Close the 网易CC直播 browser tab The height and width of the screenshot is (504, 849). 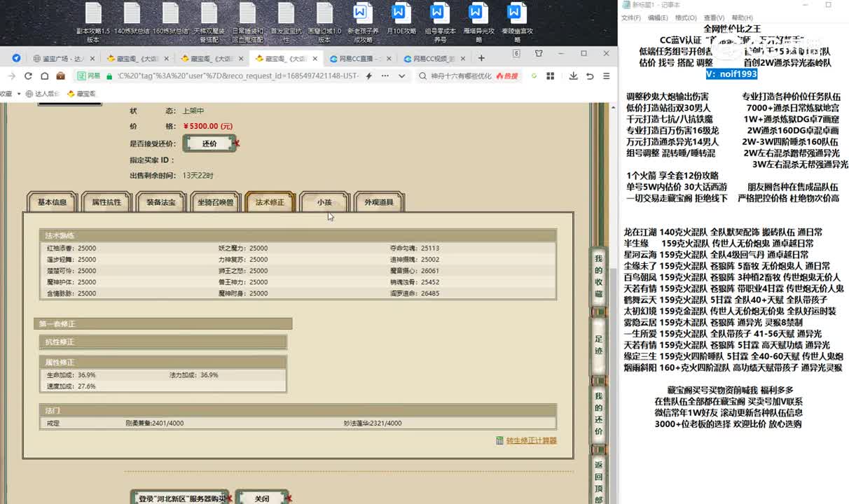click(389, 59)
